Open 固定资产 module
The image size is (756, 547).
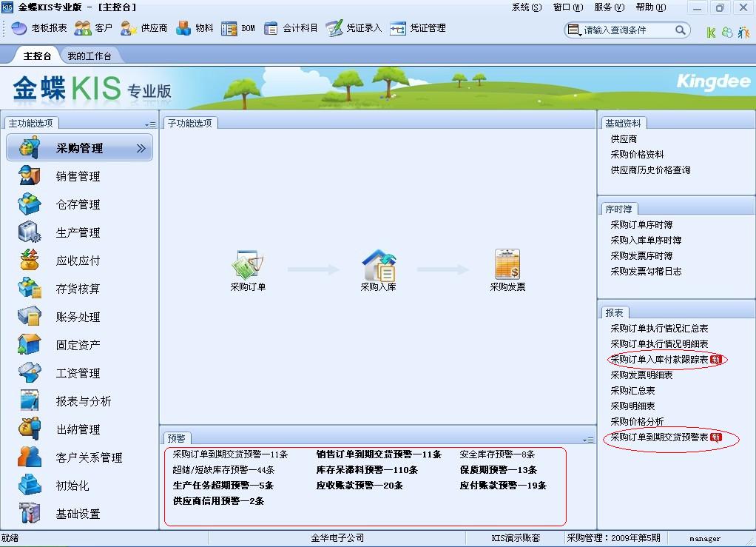click(x=78, y=345)
